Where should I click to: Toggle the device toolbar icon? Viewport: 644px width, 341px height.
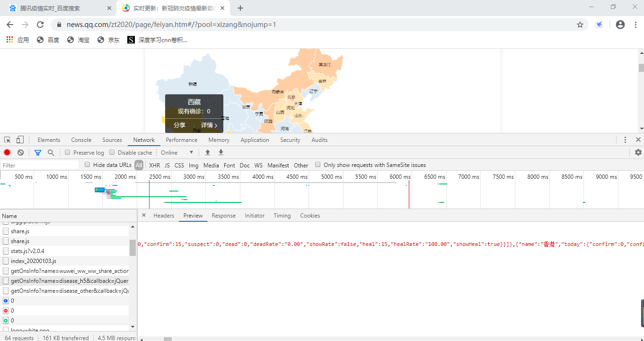pyautogui.click(x=20, y=140)
